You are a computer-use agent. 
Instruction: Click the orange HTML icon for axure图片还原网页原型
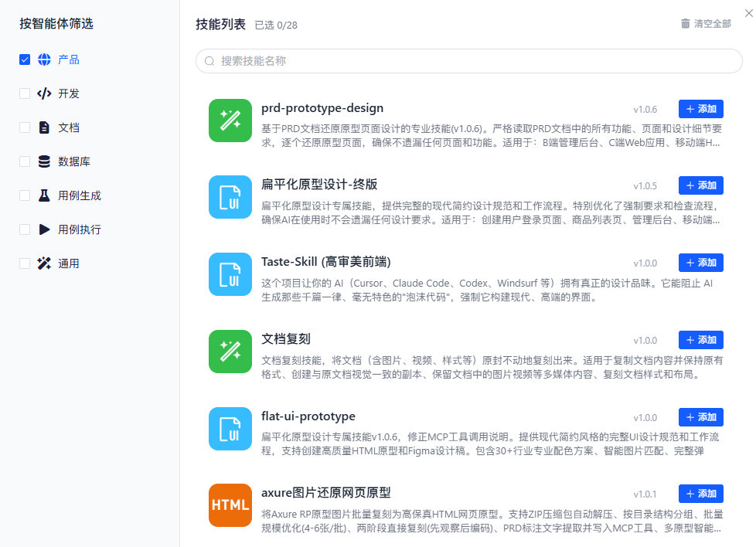coord(230,505)
